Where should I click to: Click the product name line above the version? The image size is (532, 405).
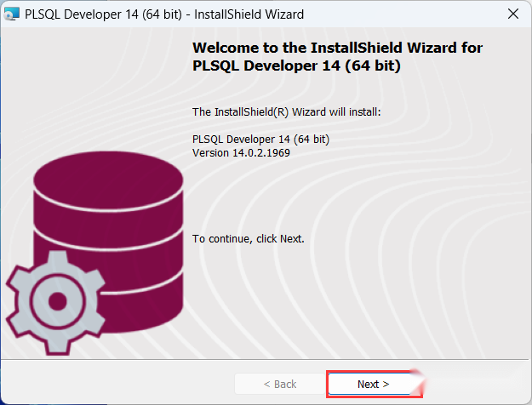(x=260, y=139)
